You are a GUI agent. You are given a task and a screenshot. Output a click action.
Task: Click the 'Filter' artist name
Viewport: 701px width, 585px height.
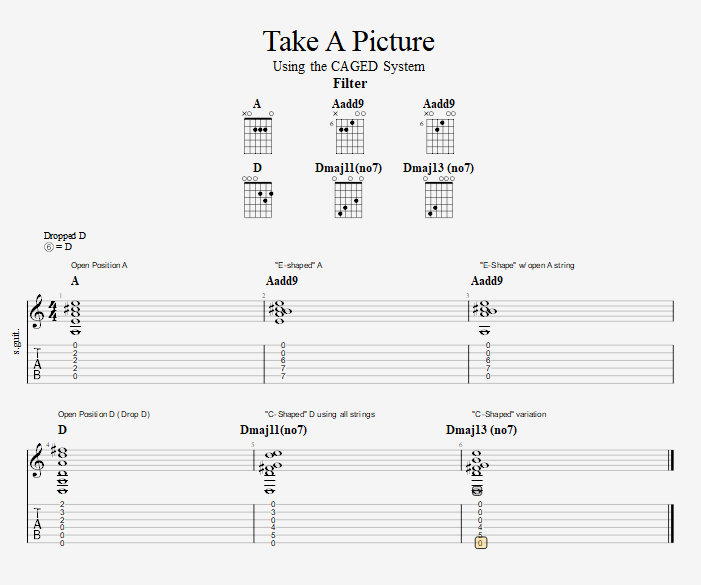(x=350, y=83)
